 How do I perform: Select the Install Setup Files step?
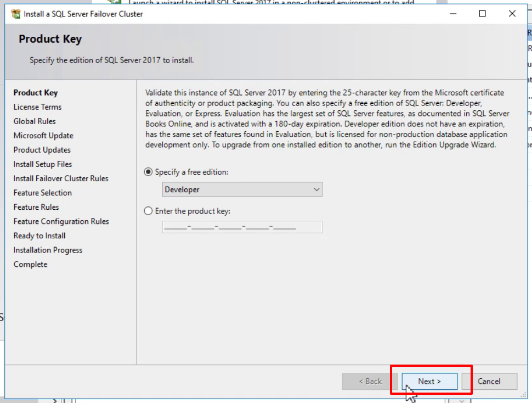[x=43, y=164]
